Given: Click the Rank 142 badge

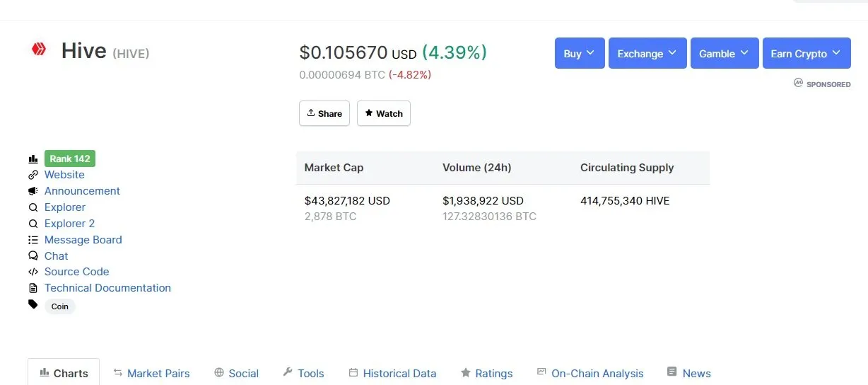Looking at the screenshot, I should (70, 159).
